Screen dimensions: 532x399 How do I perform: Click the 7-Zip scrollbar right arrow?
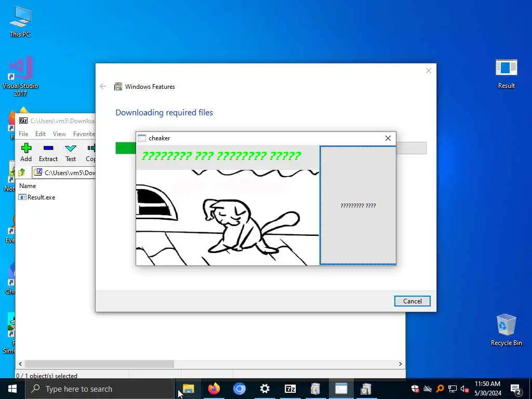click(401, 364)
